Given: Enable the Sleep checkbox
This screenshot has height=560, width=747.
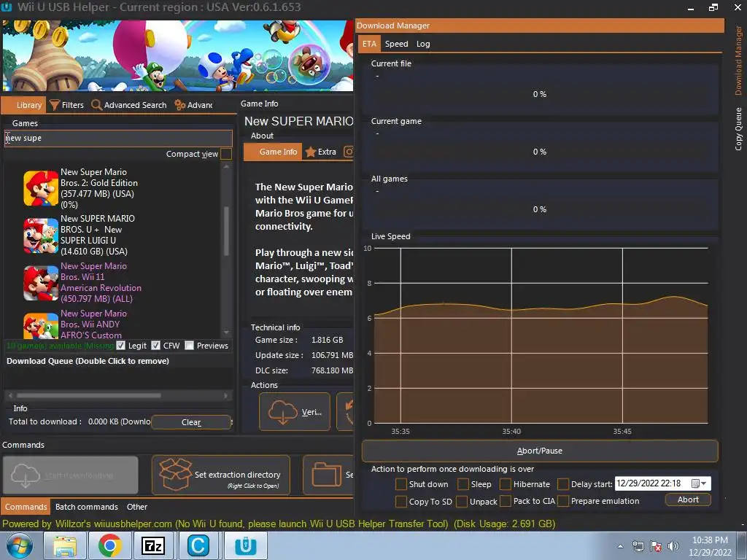Looking at the screenshot, I should click(x=463, y=484).
